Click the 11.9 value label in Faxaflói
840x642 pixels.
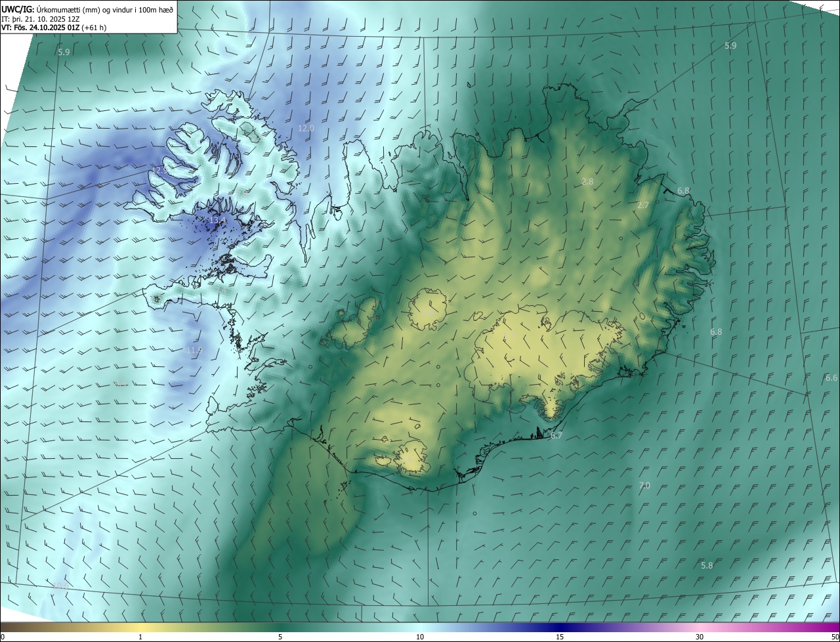[194, 351]
